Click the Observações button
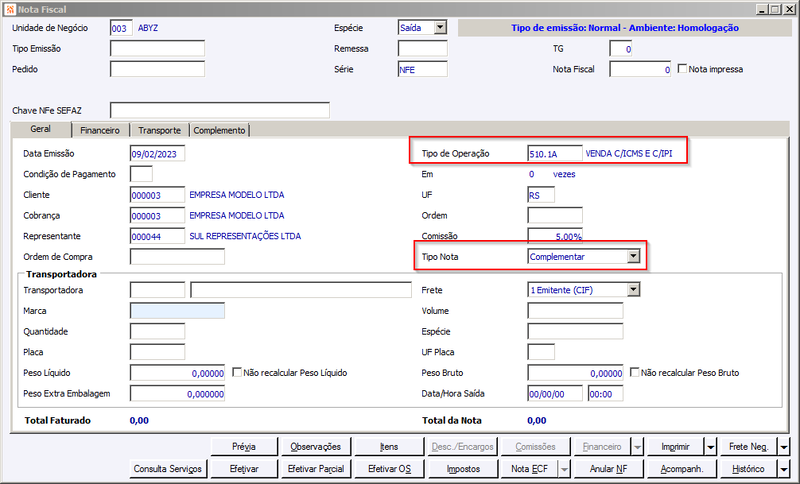This screenshot has width=800, height=484. pos(316,447)
